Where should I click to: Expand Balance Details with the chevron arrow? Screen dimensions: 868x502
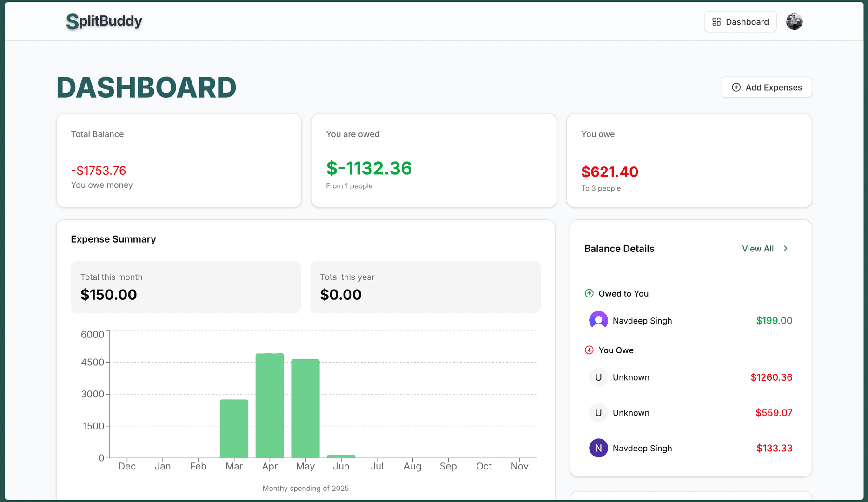tap(786, 249)
